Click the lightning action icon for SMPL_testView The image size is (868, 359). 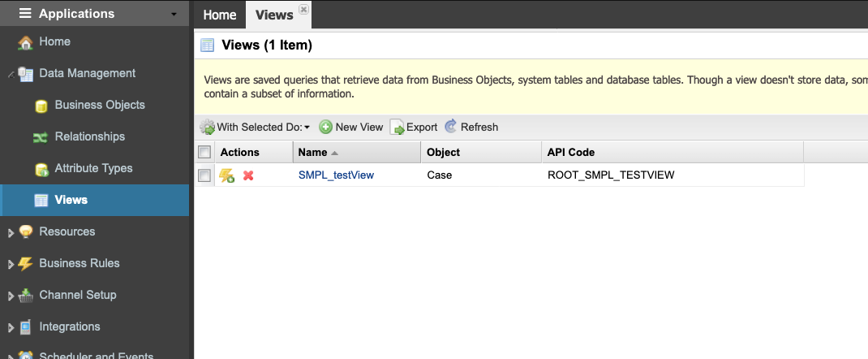pyautogui.click(x=226, y=175)
